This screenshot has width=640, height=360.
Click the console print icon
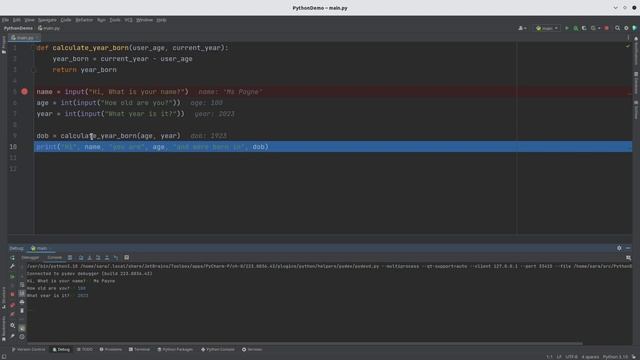[x=22, y=302]
